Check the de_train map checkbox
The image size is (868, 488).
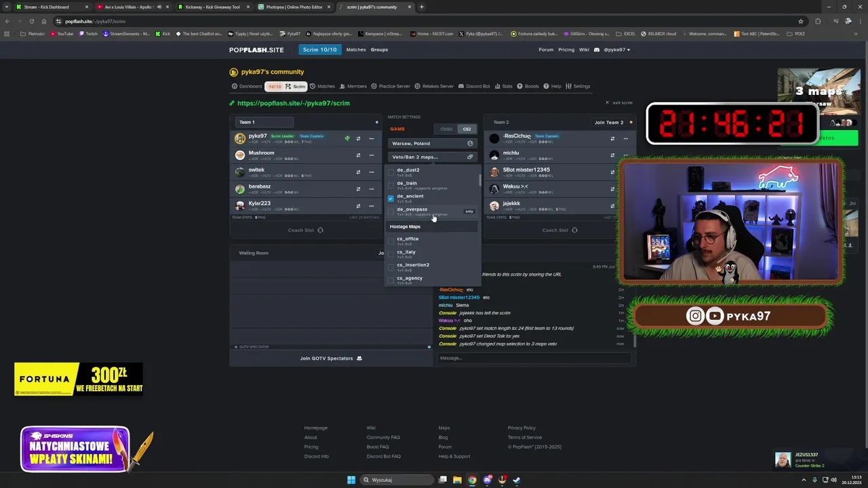[x=391, y=185]
